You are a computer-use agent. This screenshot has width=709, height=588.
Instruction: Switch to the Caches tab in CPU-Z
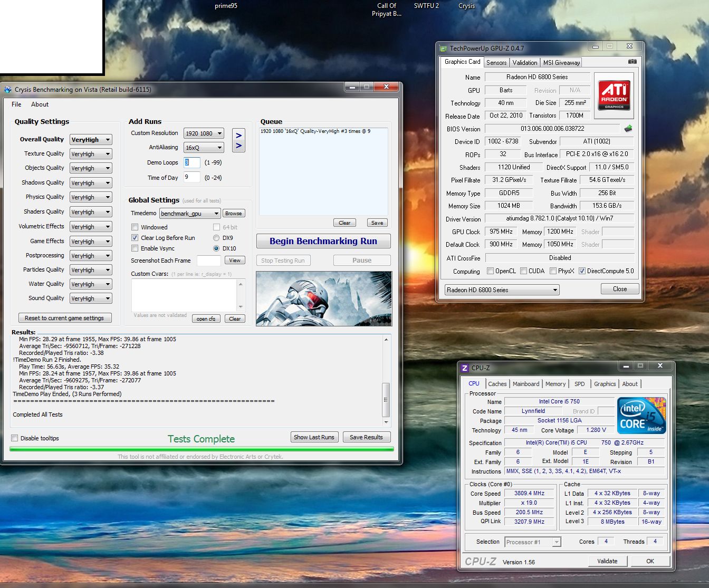pos(497,384)
